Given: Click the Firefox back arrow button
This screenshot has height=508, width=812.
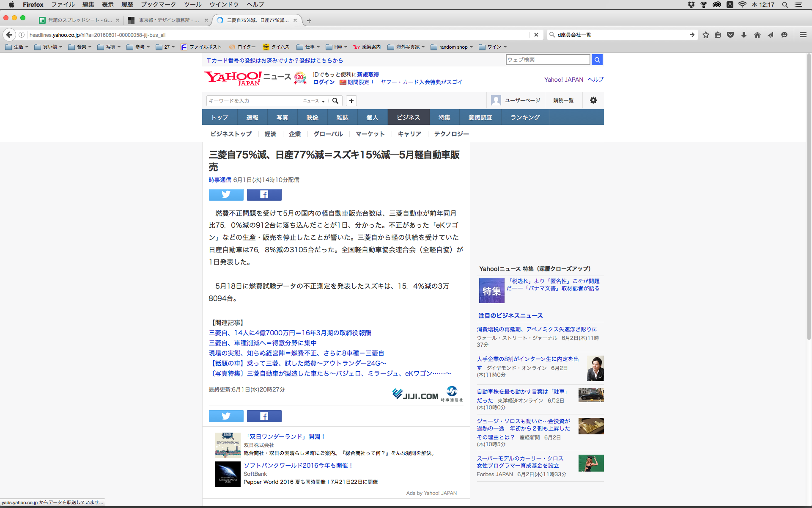Looking at the screenshot, I should [x=9, y=35].
